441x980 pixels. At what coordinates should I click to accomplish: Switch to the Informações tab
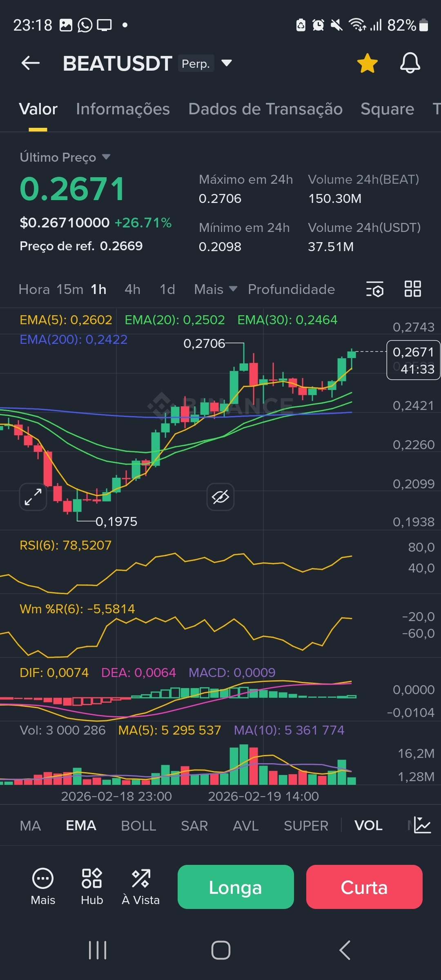coord(123,109)
